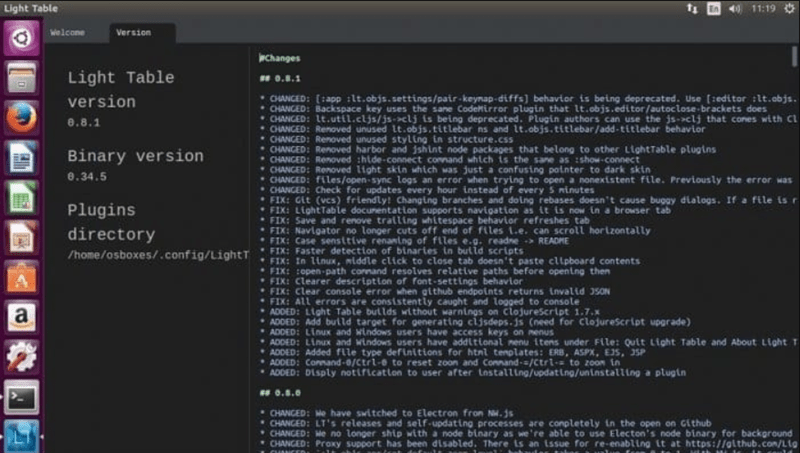Click the 'All errors are consistently caught' line

pos(419,301)
